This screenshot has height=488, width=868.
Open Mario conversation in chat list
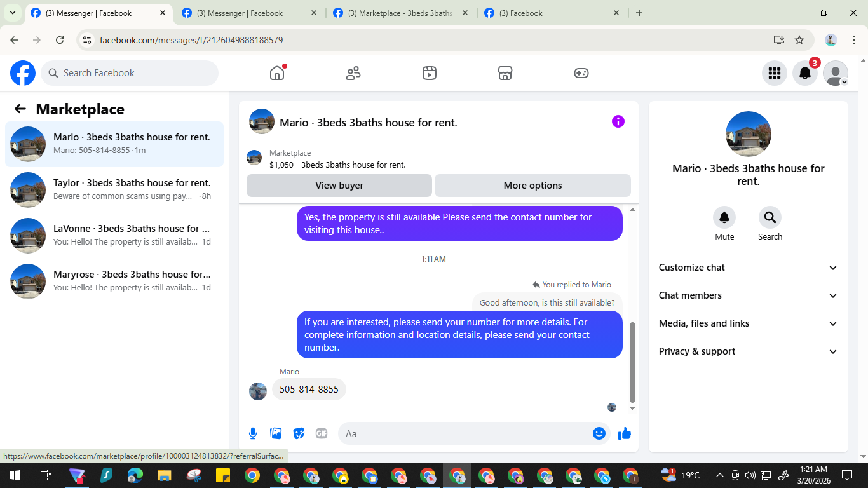pyautogui.click(x=114, y=144)
